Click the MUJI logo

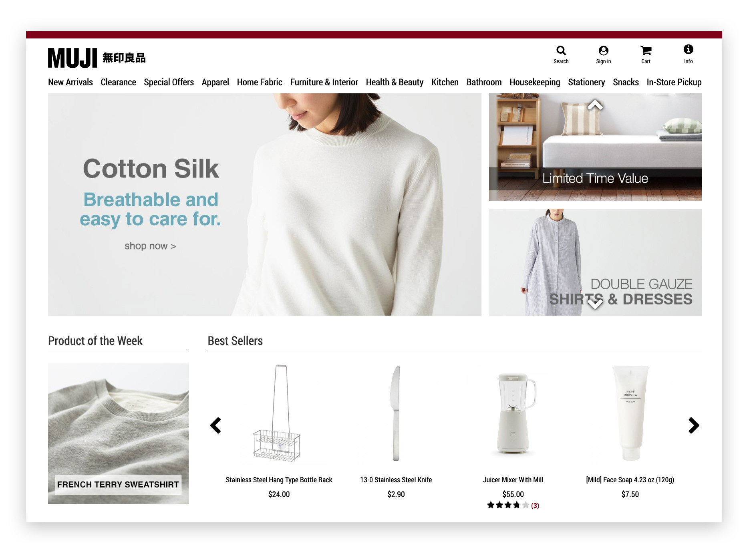pos(97,58)
